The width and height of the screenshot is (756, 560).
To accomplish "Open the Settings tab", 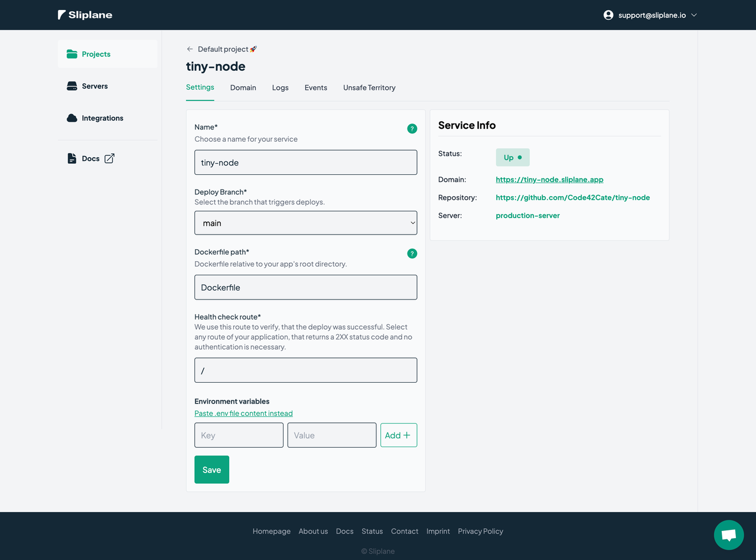I will (200, 87).
